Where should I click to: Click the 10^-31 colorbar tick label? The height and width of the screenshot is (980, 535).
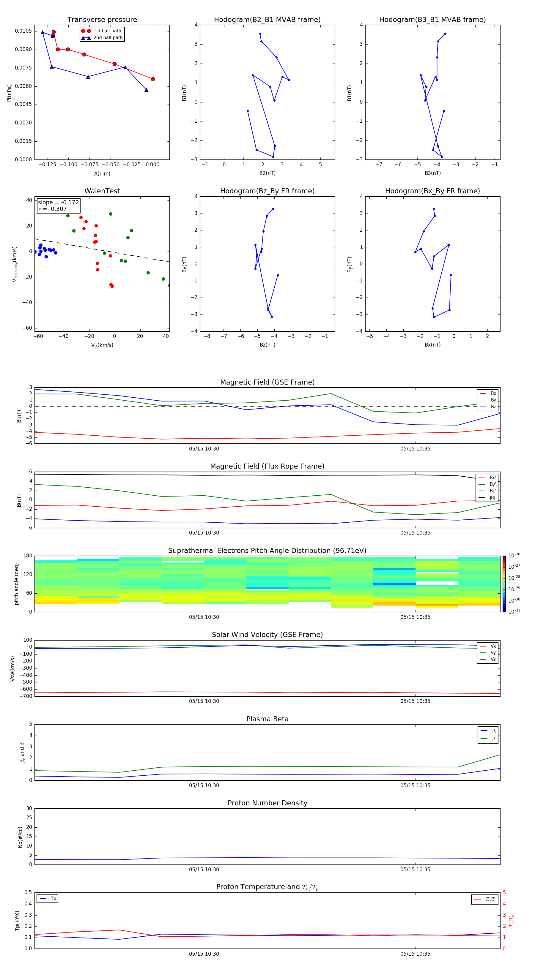(514, 611)
